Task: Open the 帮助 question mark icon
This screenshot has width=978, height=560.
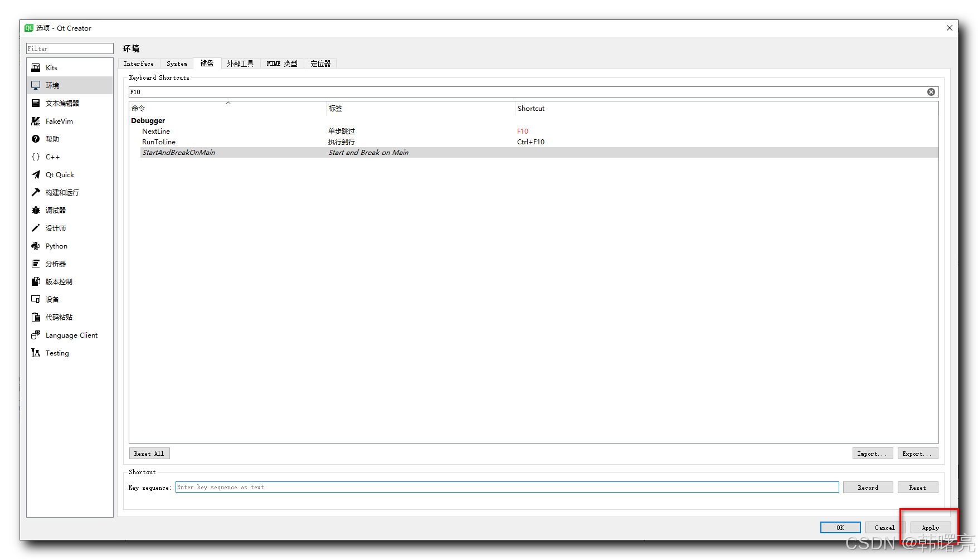Action: (x=36, y=139)
